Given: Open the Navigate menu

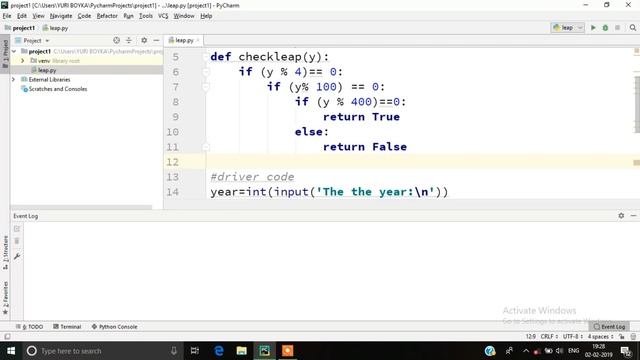Looking at the screenshot, I should tap(61, 16).
